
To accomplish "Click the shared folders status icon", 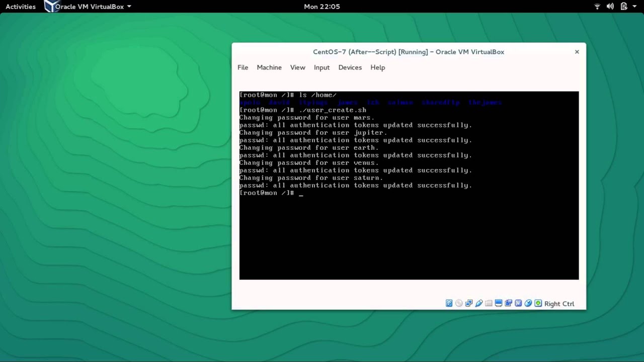I will click(x=489, y=303).
